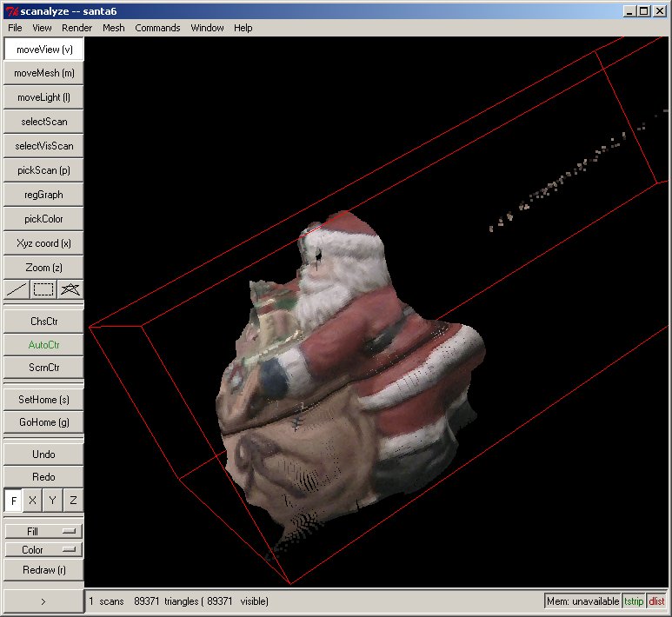Open the Mesh menu
Screen dimensions: 672x617
113,28
